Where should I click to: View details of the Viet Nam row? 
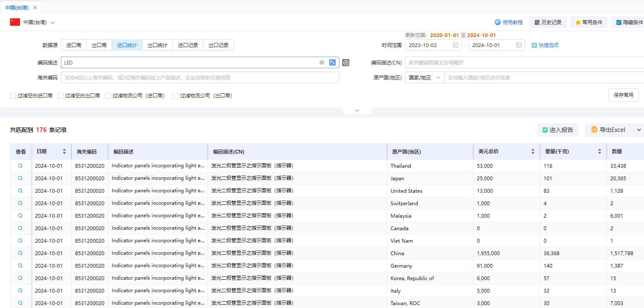click(20, 241)
